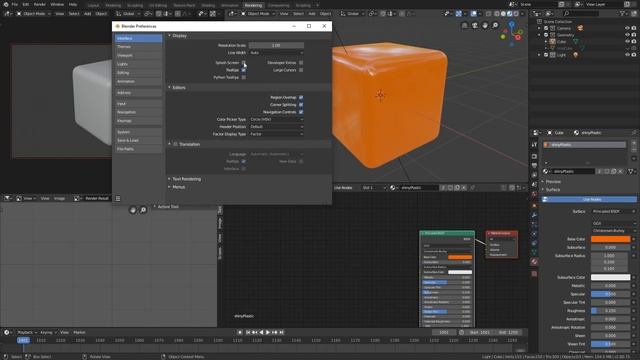Open Keymap category in Preferences
Image resolution: width=640 pixels, height=360 pixels.
(138, 121)
